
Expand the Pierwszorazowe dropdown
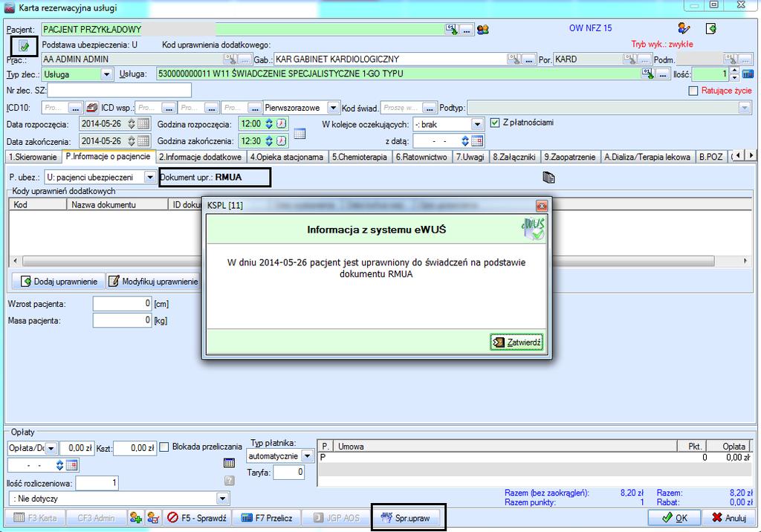pyautogui.click(x=333, y=108)
